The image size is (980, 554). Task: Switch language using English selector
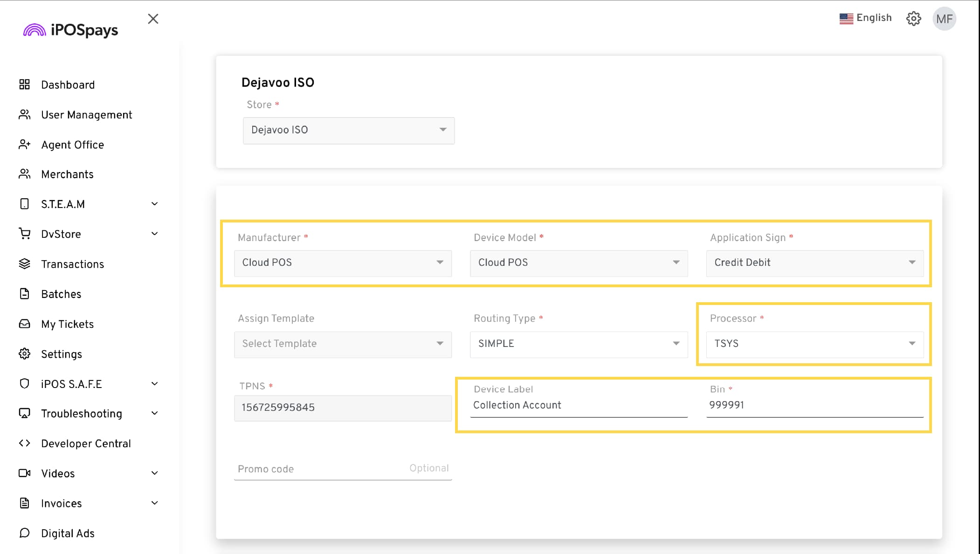pos(865,18)
